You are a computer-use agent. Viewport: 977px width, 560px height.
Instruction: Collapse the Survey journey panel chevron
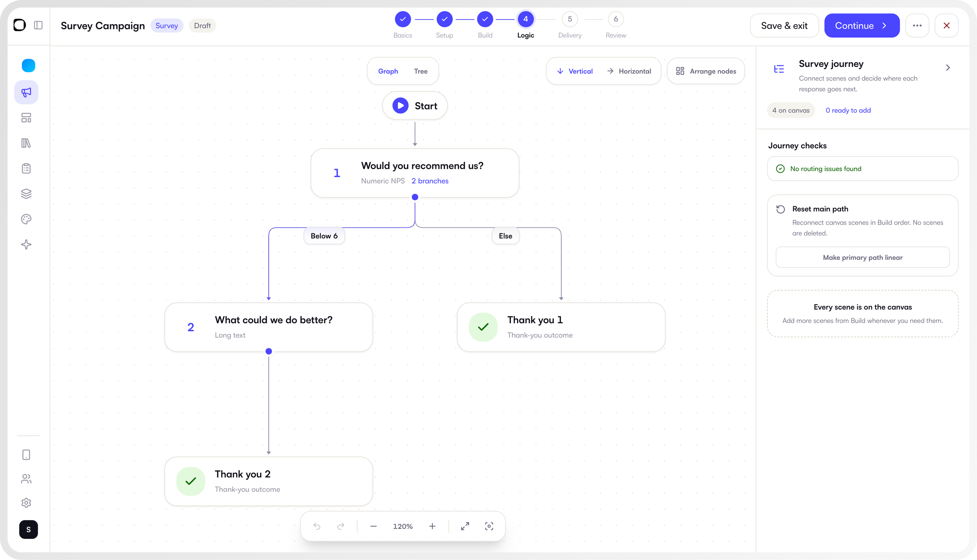tap(948, 68)
